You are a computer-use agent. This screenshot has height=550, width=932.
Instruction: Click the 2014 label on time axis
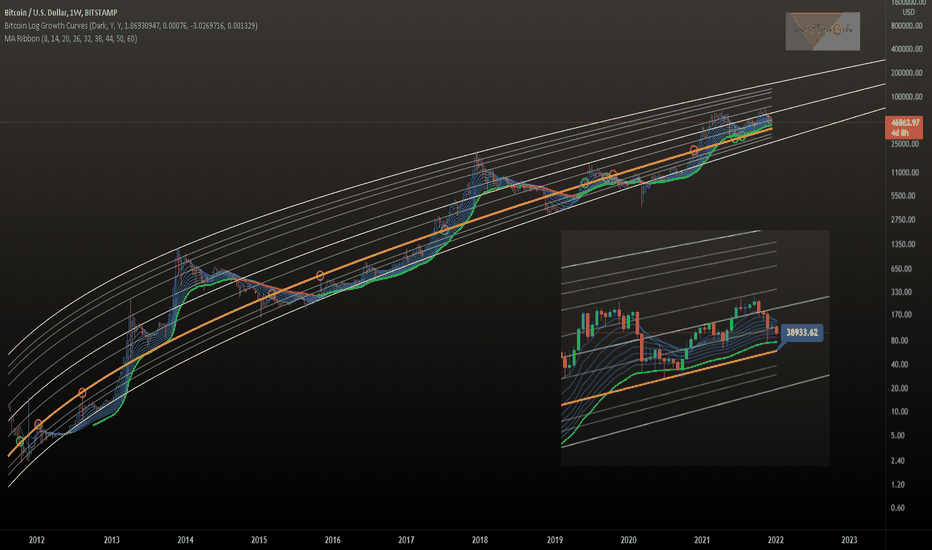pyautogui.click(x=185, y=540)
